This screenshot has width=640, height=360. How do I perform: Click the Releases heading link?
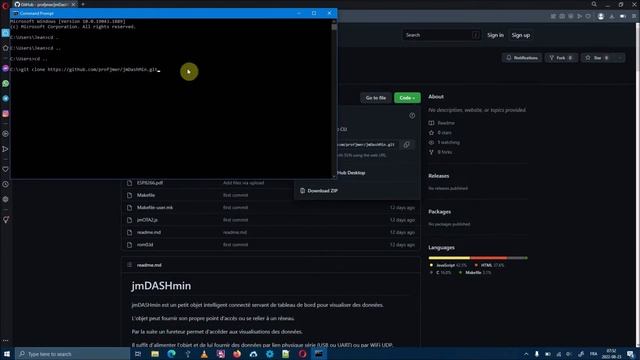tap(439, 176)
